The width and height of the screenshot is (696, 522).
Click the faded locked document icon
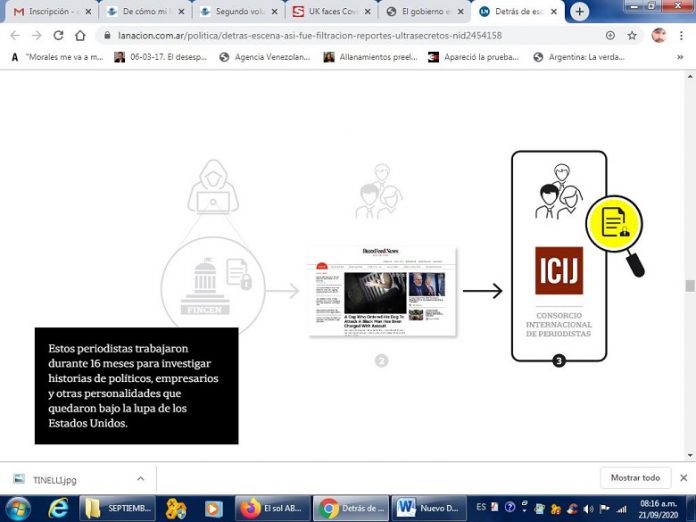click(x=239, y=274)
